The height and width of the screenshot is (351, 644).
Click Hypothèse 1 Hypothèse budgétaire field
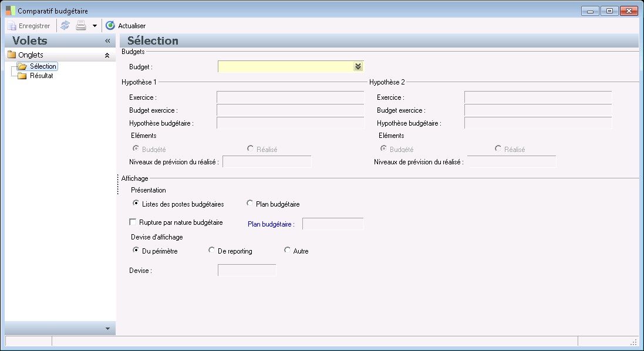pos(291,123)
